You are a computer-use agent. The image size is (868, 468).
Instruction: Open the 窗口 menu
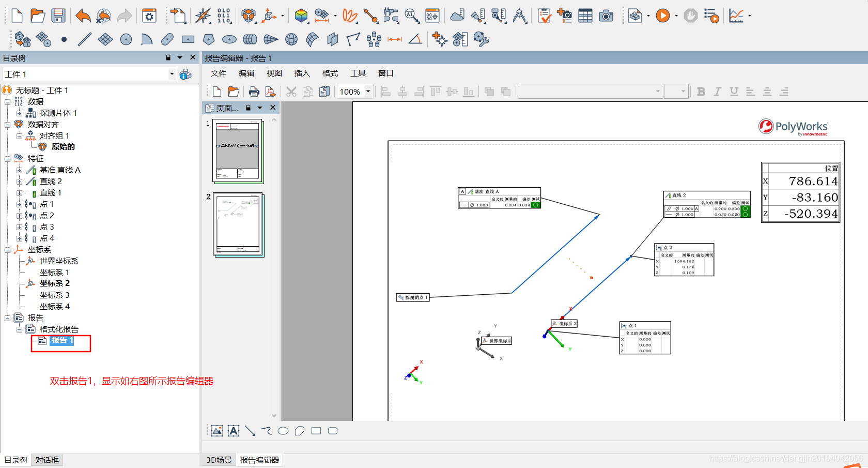[386, 73]
